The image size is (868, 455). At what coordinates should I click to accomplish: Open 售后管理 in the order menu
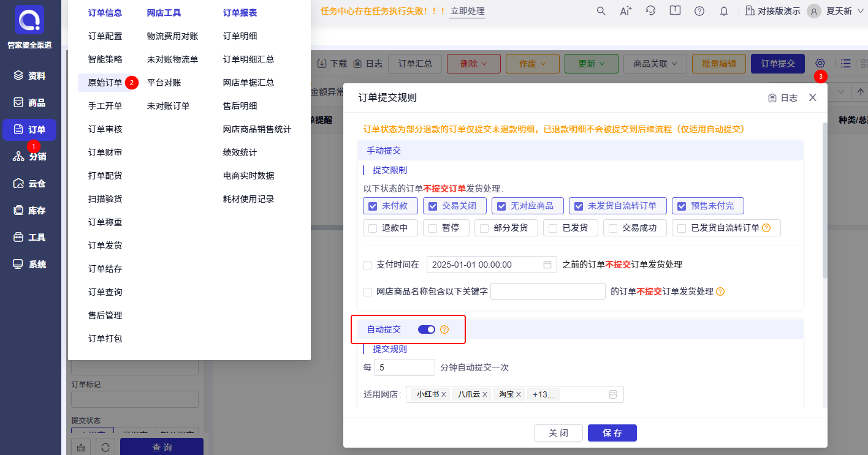[105, 315]
